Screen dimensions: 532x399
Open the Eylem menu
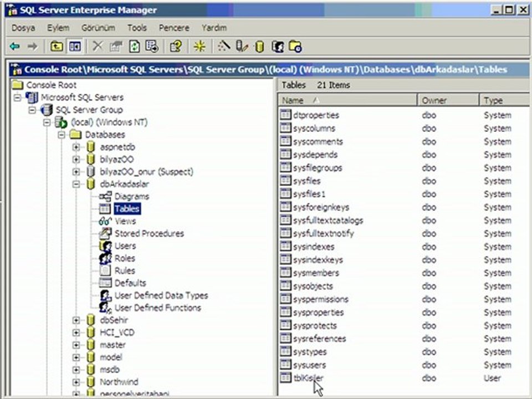(x=58, y=28)
